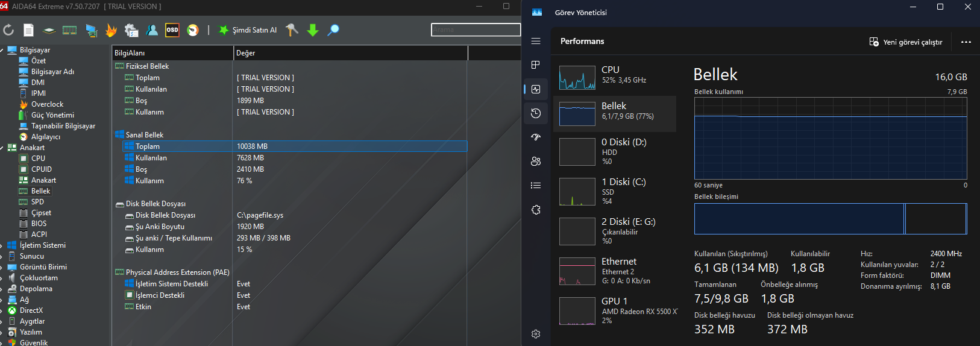The image size is (980, 346).
Task: Click the CPU chip toolbar icon
Action: pyautogui.click(x=49, y=30)
